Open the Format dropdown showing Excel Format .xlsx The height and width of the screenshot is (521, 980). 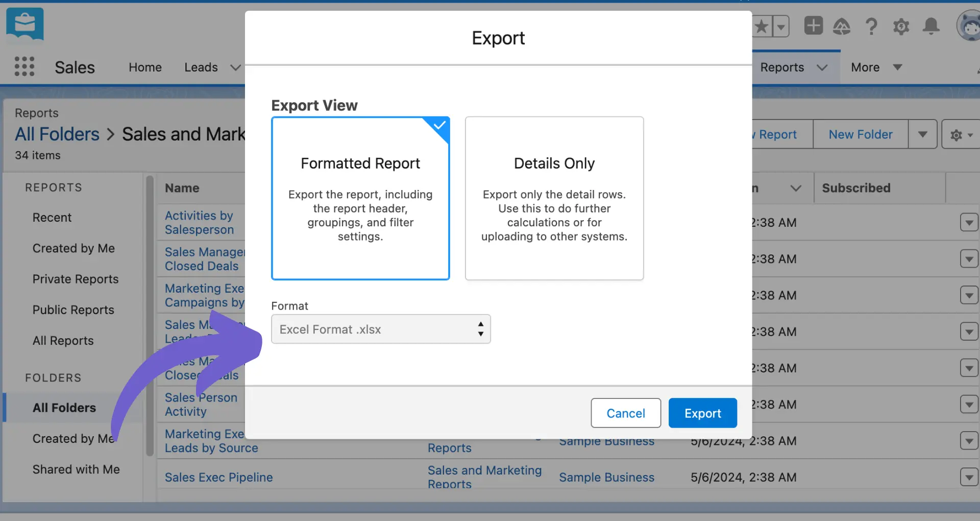coord(381,329)
